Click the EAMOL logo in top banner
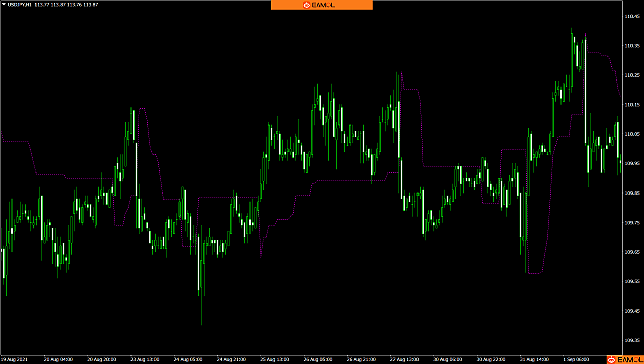The height and width of the screenshot is (364, 644). tap(319, 5)
